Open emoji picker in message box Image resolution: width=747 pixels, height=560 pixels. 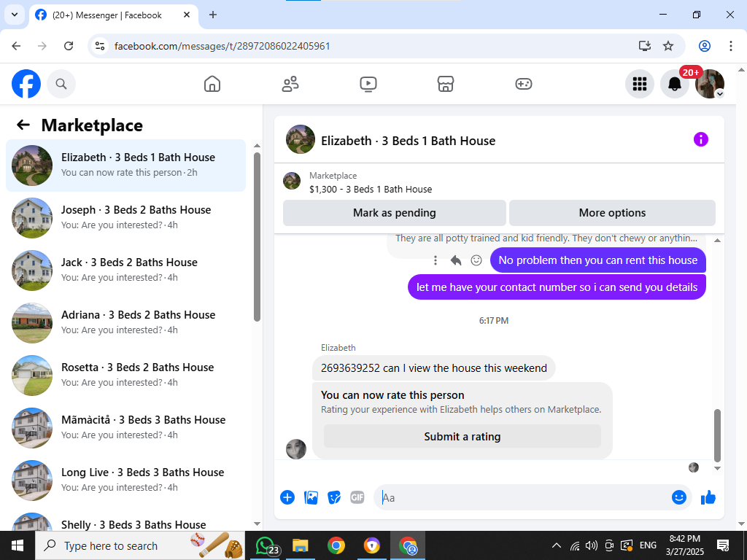point(679,497)
